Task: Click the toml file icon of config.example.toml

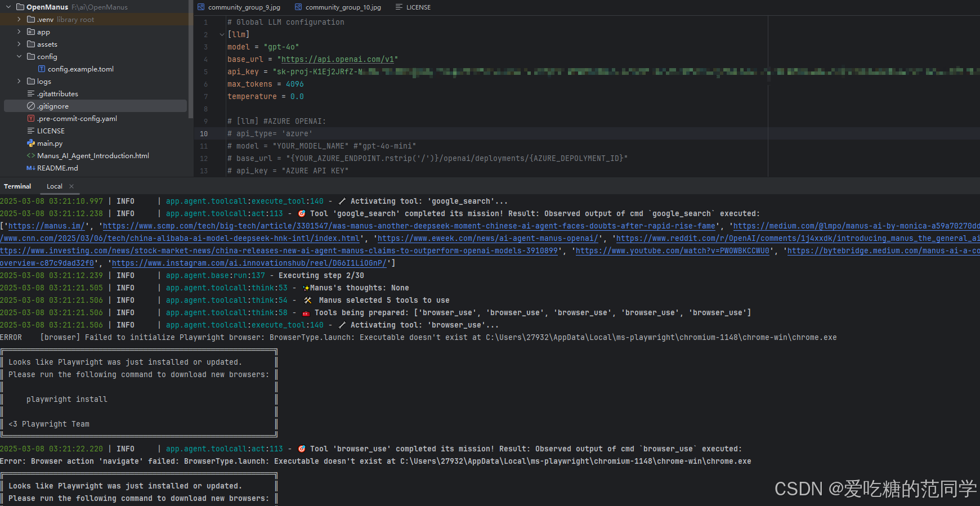Action: point(42,69)
